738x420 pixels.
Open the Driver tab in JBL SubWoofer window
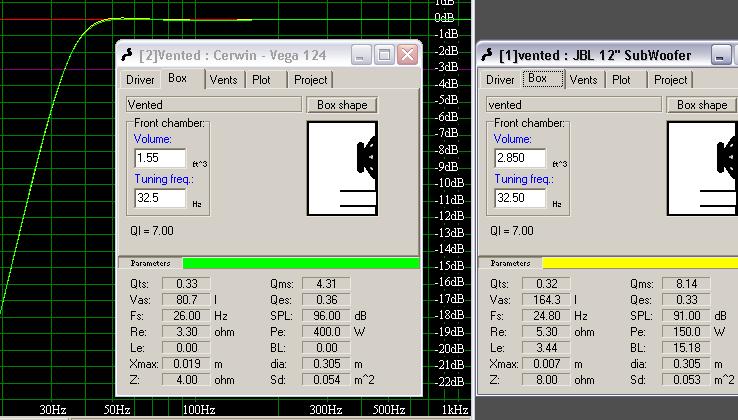(x=500, y=80)
